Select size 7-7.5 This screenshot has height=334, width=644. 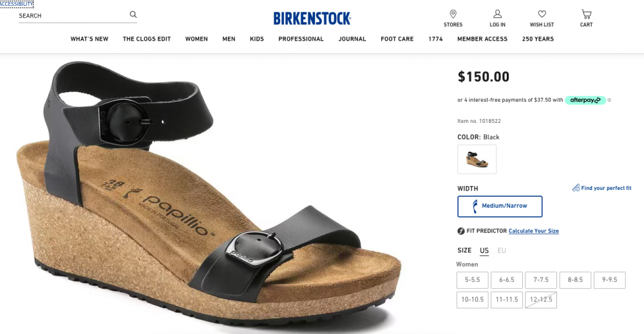point(541,280)
